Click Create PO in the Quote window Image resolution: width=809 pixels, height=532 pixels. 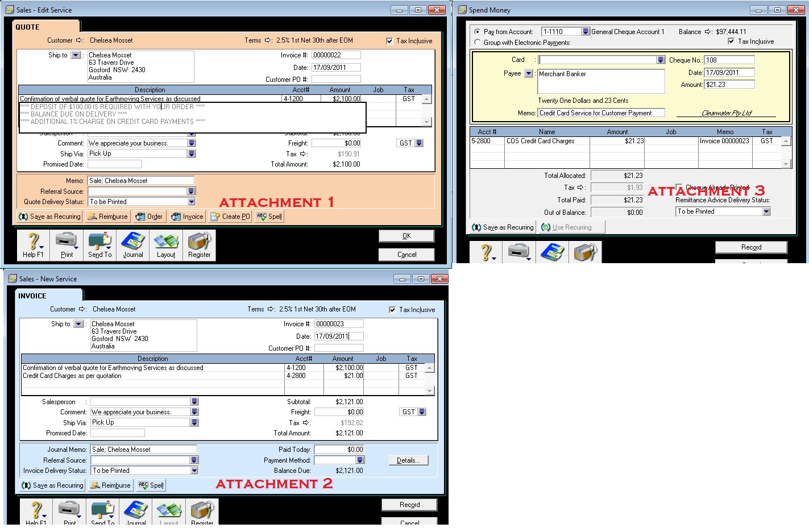coord(230,217)
